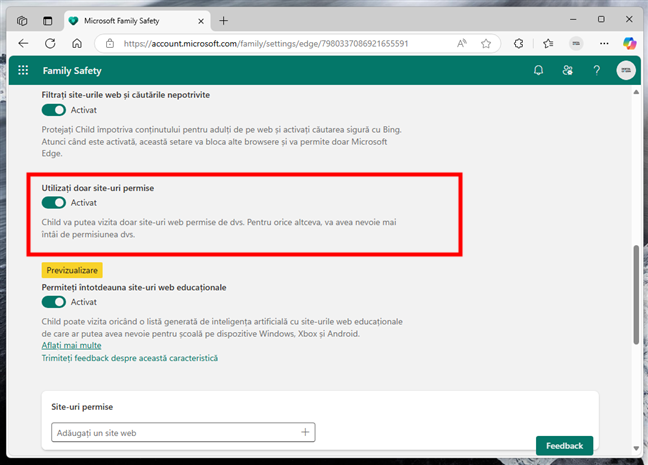
Task: Click the Adăugați un site web field
Action: pos(183,432)
